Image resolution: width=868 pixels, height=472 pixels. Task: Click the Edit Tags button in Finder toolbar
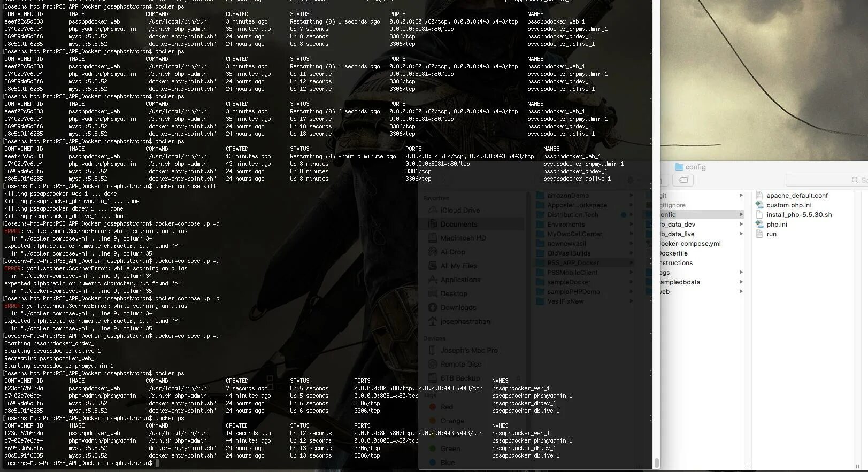(683, 180)
